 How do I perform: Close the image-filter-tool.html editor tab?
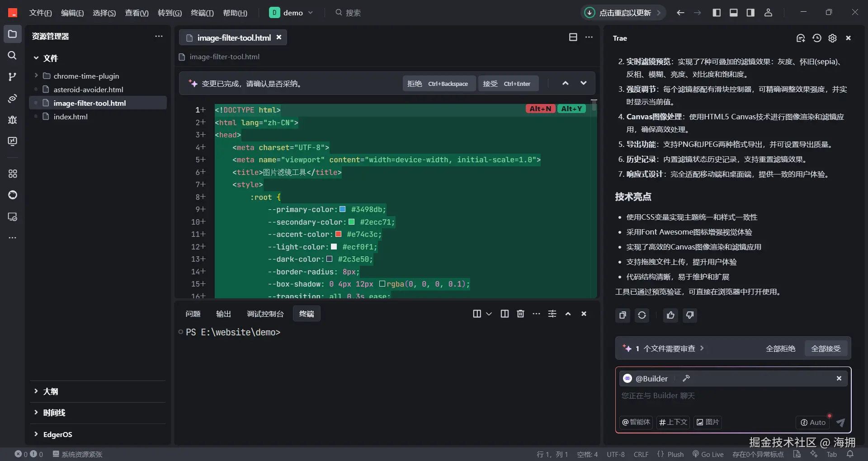coord(279,38)
